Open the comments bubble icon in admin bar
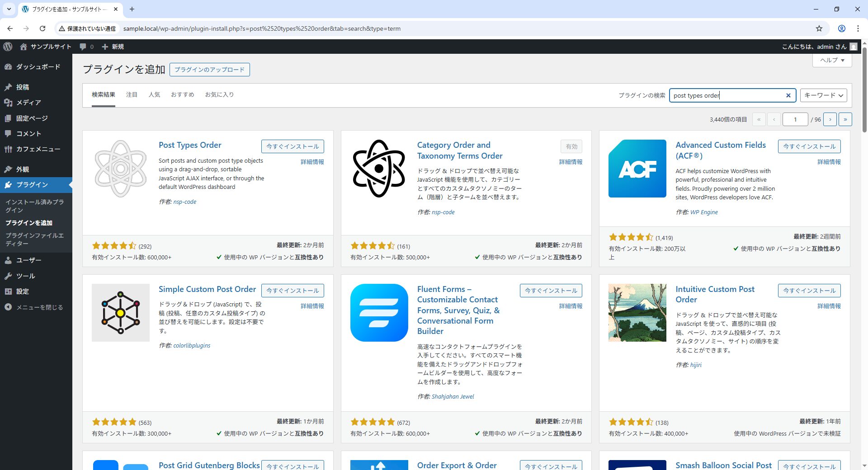Viewport: 868px width, 470px height. pyautogui.click(x=83, y=47)
